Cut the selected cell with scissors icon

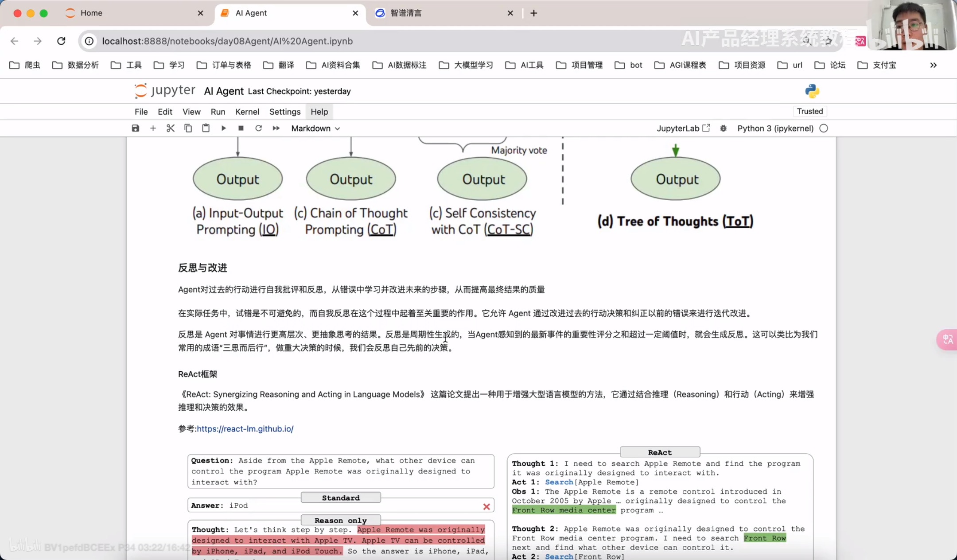(171, 128)
